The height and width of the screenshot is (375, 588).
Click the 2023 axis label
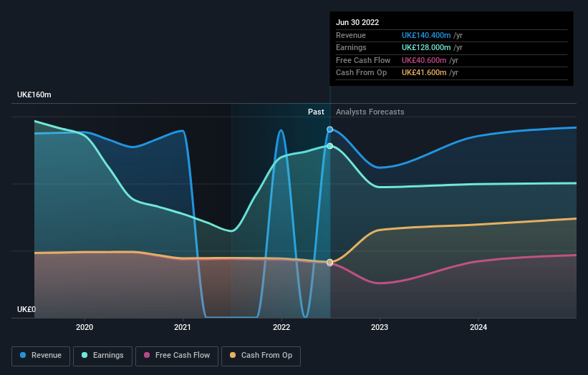click(380, 327)
